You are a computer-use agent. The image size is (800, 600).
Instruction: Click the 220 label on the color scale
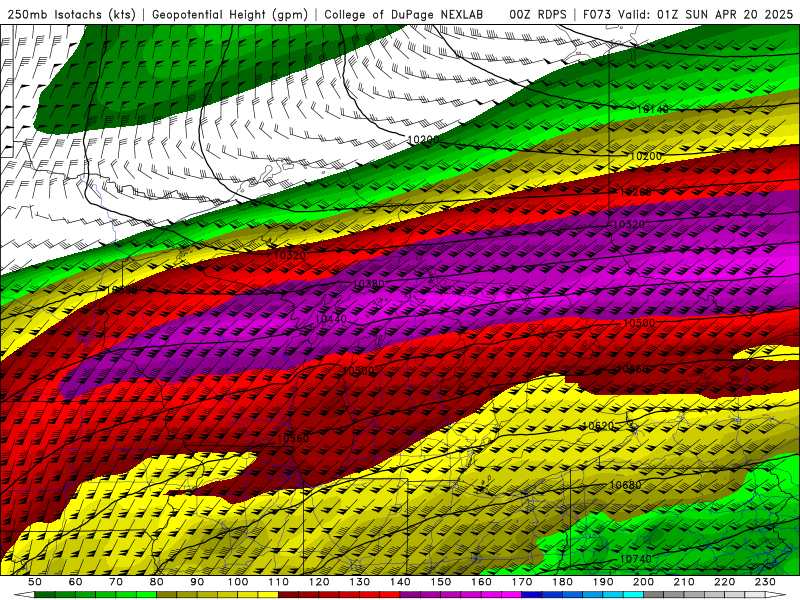[x=725, y=582]
